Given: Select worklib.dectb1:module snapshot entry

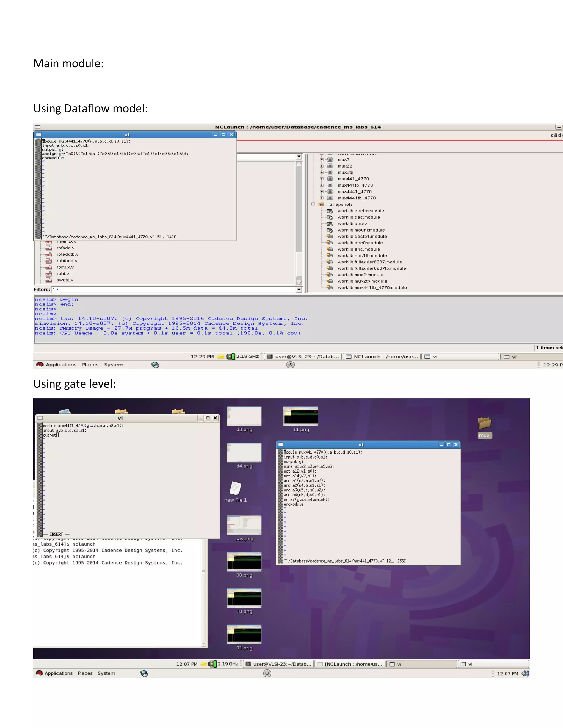Looking at the screenshot, I should point(362,236).
